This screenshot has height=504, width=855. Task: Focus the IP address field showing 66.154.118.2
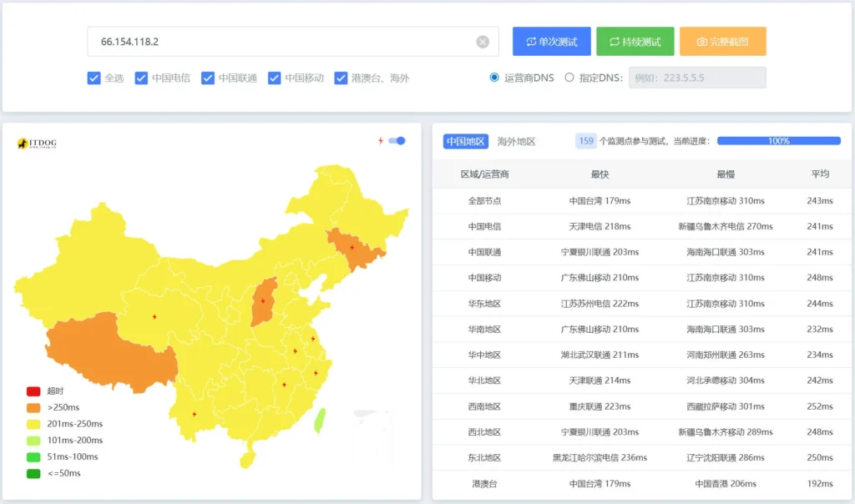pos(293,42)
